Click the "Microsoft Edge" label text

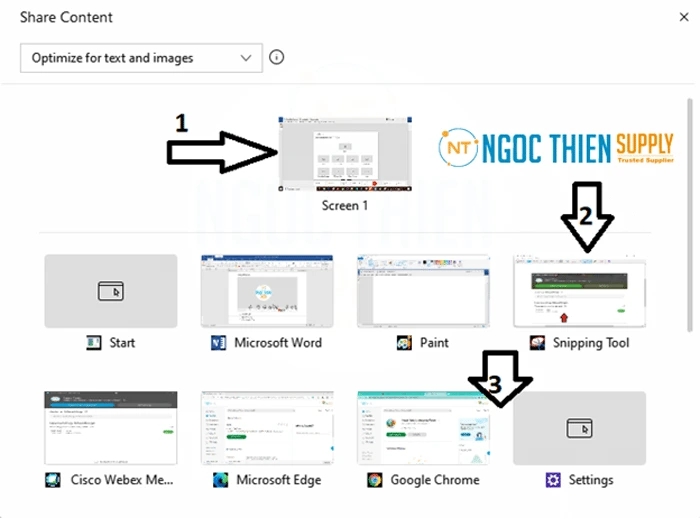pyautogui.click(x=279, y=480)
